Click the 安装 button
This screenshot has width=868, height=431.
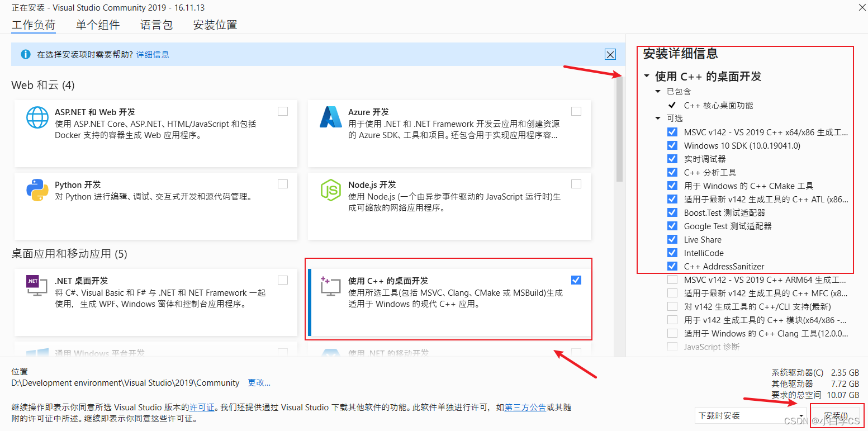point(836,416)
